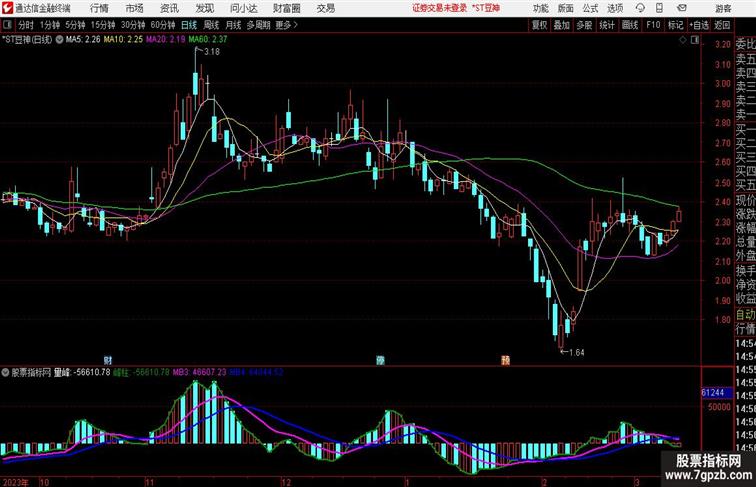Switch to 15分钟 period tab

coord(103,25)
